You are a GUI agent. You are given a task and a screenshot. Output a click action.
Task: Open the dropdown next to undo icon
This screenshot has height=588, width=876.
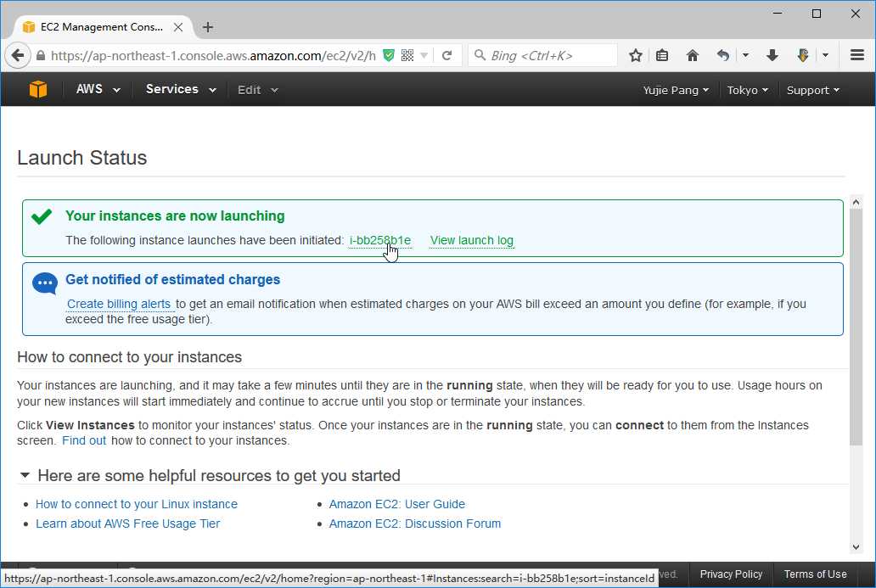(745, 55)
